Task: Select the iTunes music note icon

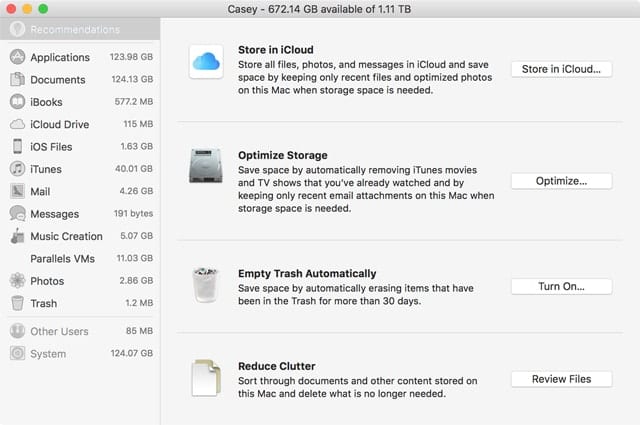Action: pyautogui.click(x=18, y=169)
